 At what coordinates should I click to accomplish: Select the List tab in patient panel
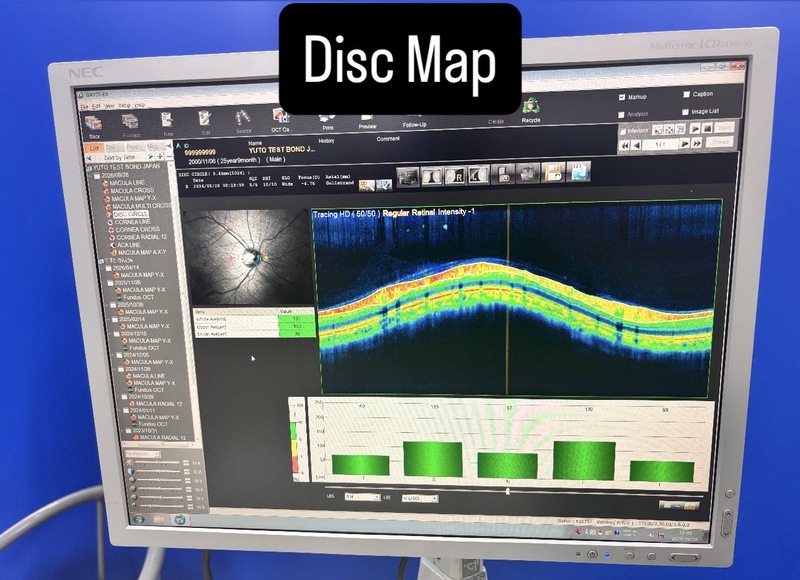[x=94, y=148]
